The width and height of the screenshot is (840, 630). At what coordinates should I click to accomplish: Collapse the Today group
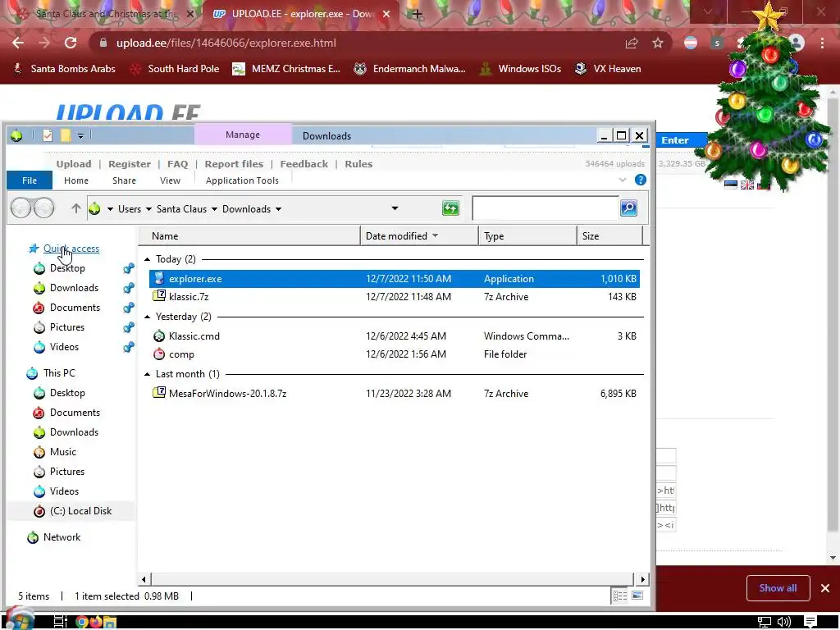[x=148, y=259]
